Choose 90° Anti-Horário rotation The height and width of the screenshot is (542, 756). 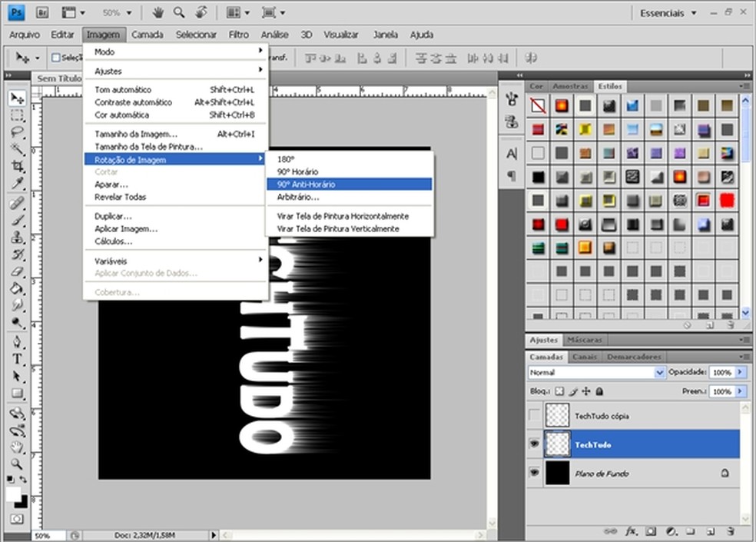[x=307, y=185]
